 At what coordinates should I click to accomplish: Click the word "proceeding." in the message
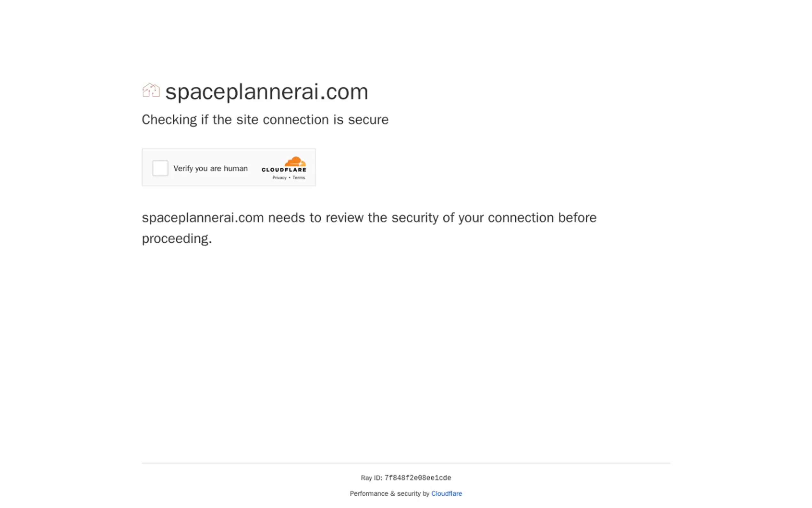coord(177,239)
